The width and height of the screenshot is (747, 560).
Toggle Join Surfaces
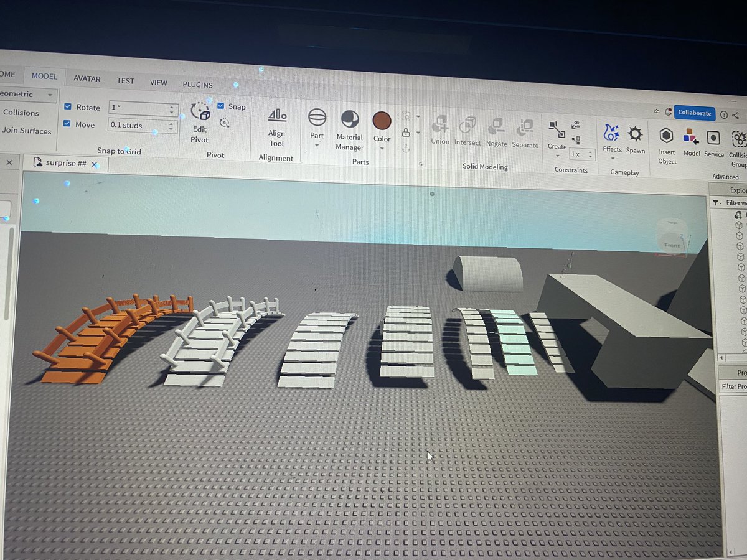pos(26,131)
